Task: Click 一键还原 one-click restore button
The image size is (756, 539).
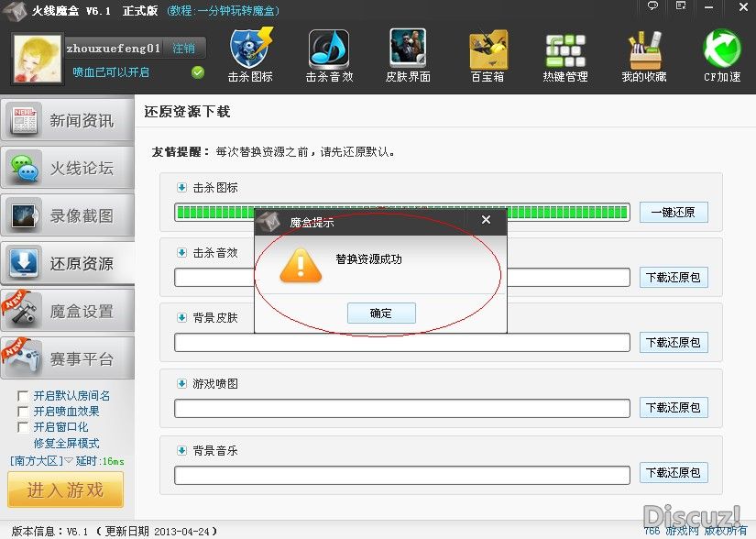Action: click(x=674, y=212)
